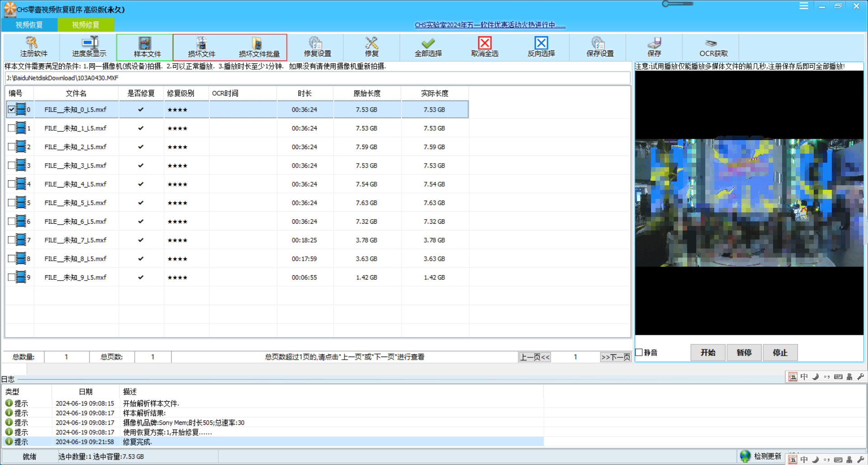The height and width of the screenshot is (465, 868).
Task: Click the 实际长度 column header
Action: [435, 93]
